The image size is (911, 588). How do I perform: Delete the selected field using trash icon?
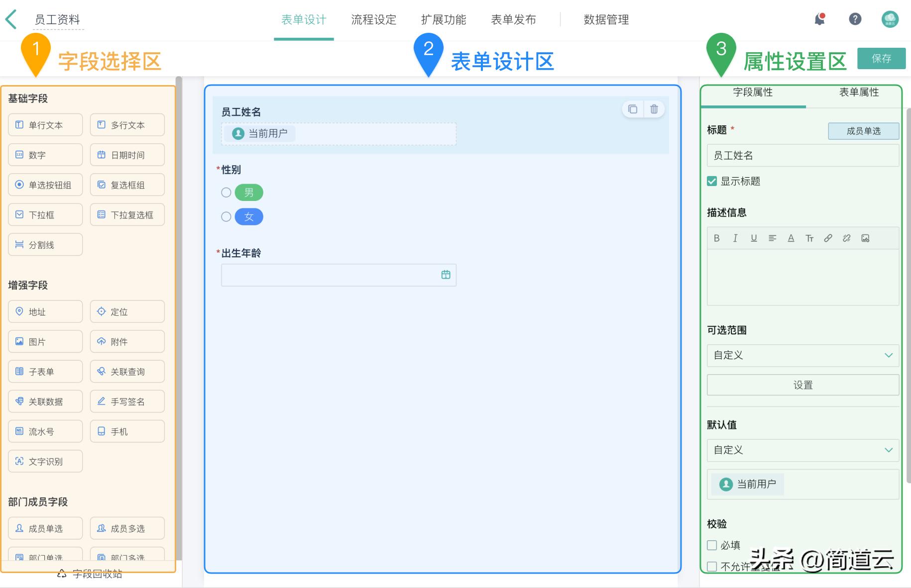coord(654,109)
